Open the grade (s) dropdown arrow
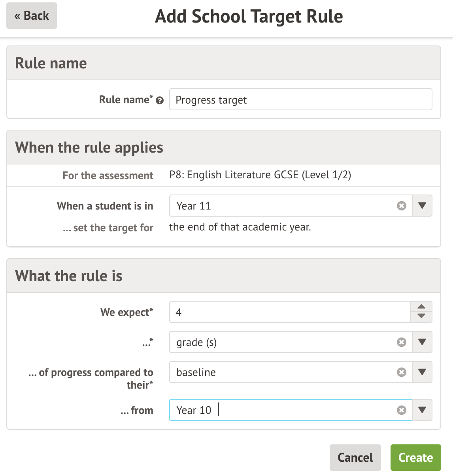This screenshot has height=476, width=453. point(422,342)
